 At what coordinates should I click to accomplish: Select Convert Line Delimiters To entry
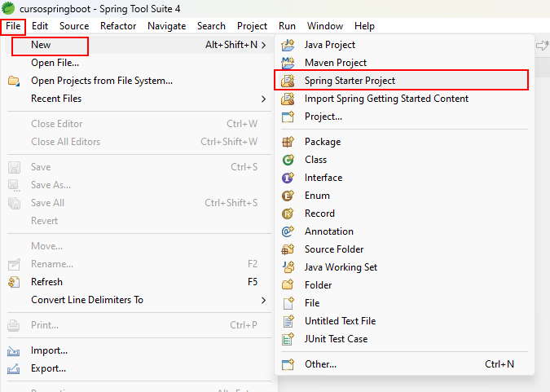coord(139,300)
